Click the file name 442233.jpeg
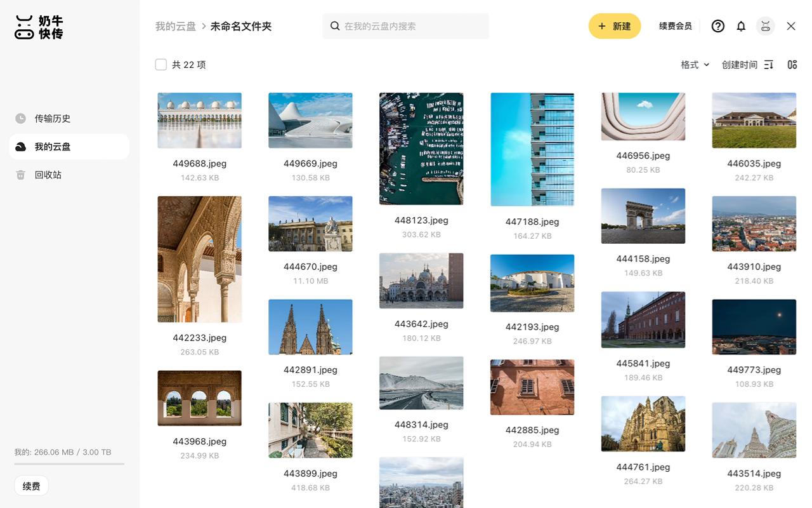This screenshot has height=508, width=812. (200, 338)
